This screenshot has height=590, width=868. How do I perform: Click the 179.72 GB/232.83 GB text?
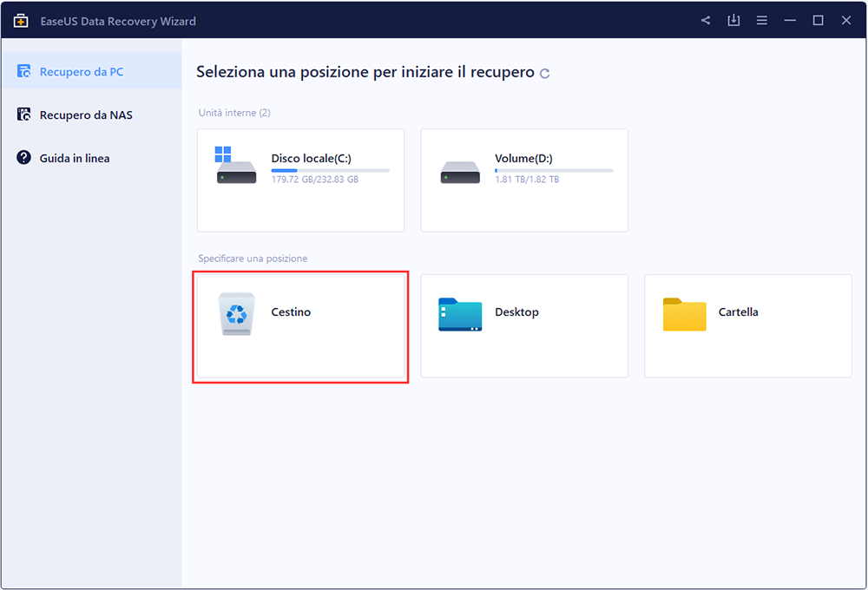click(315, 180)
